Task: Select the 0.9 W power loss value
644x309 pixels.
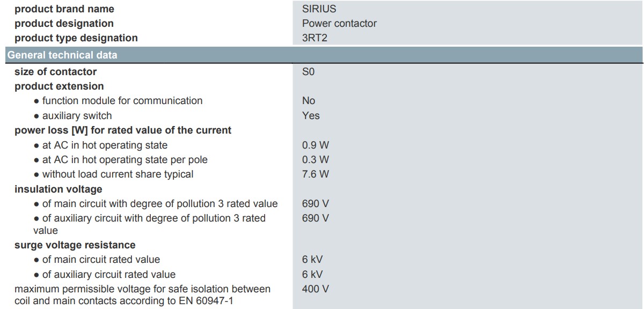Action: 316,145
